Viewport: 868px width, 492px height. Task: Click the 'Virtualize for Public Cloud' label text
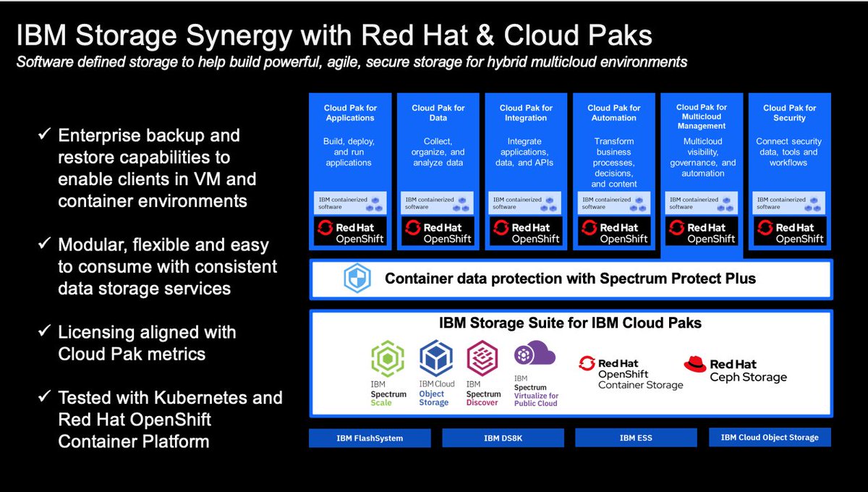click(x=535, y=400)
